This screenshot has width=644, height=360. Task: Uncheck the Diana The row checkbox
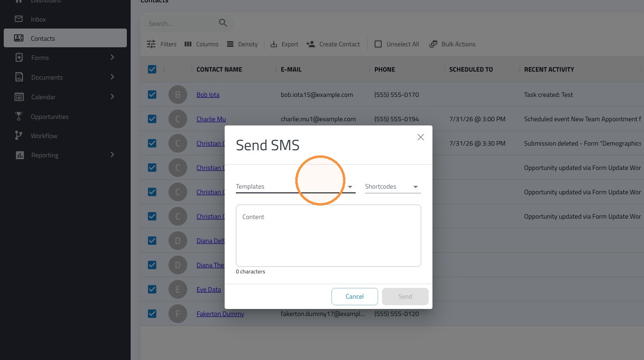coord(152,265)
